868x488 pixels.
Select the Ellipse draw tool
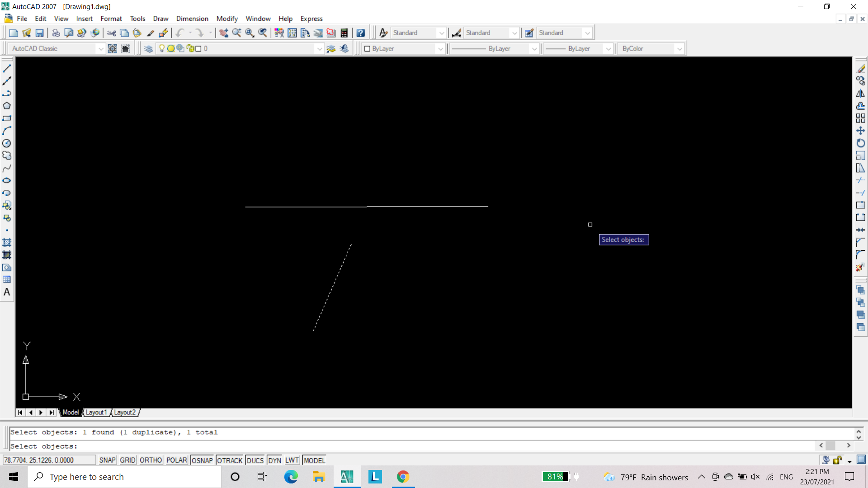[x=7, y=180]
